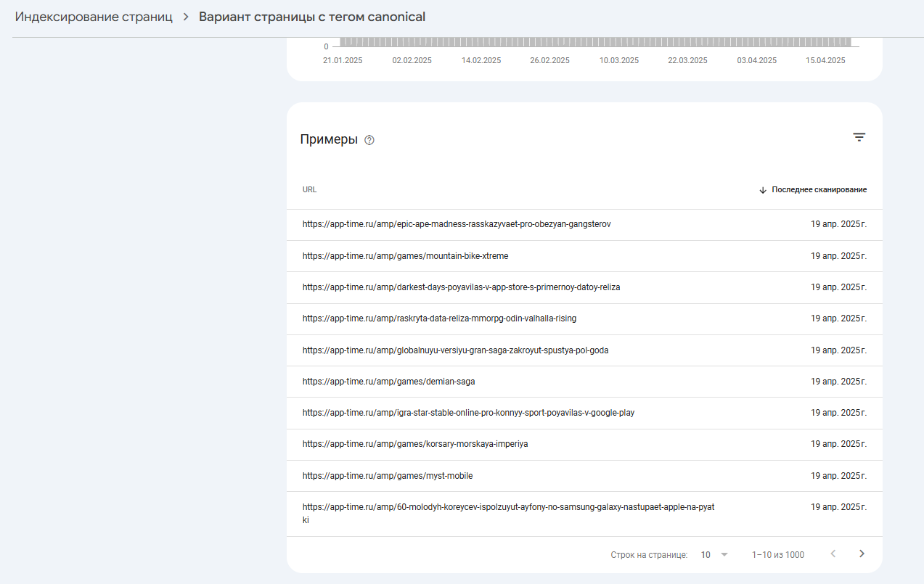Click Индексирование страниц breadcrumb
Viewport: 924px width, 584px height.
click(94, 17)
